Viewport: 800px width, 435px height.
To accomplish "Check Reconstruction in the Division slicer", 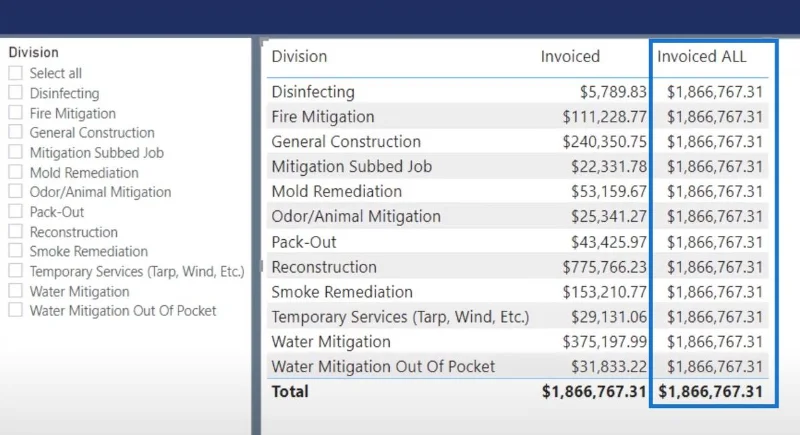I will (16, 232).
